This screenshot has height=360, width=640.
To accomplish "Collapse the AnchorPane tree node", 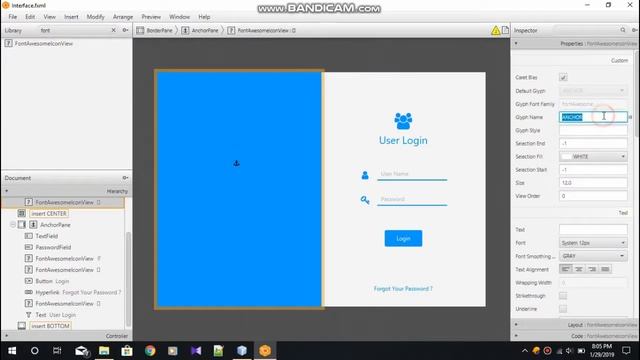I will tap(13, 225).
